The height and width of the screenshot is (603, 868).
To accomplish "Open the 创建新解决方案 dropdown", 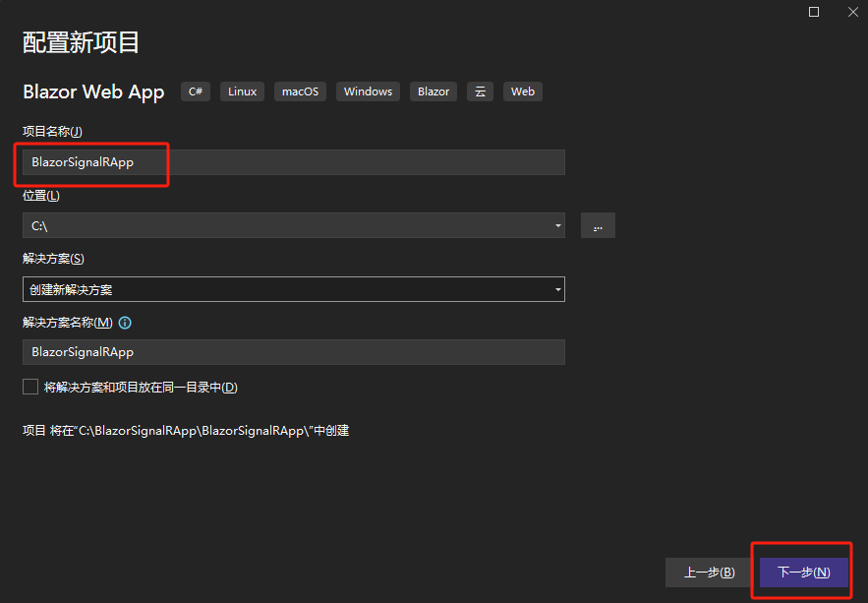I will click(557, 289).
